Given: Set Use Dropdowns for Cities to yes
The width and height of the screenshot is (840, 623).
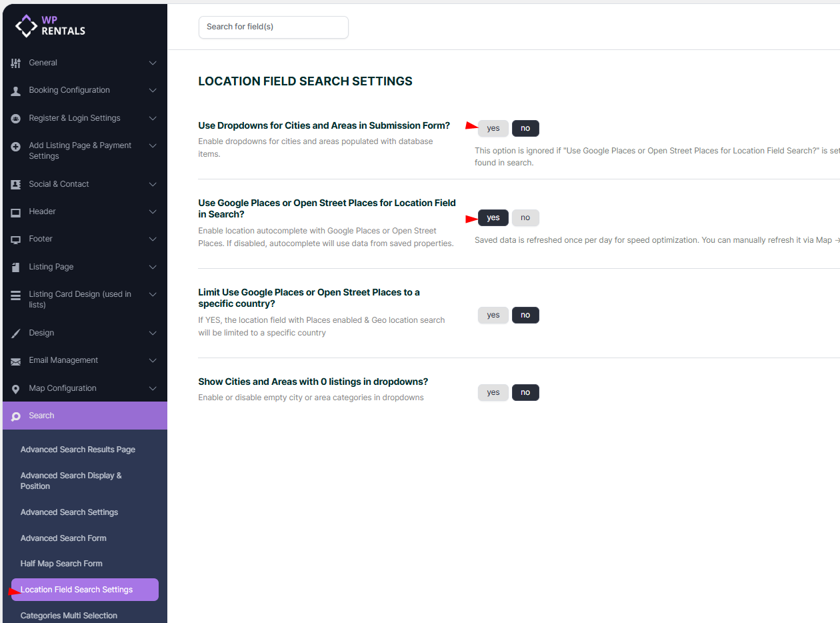Looking at the screenshot, I should coord(493,128).
